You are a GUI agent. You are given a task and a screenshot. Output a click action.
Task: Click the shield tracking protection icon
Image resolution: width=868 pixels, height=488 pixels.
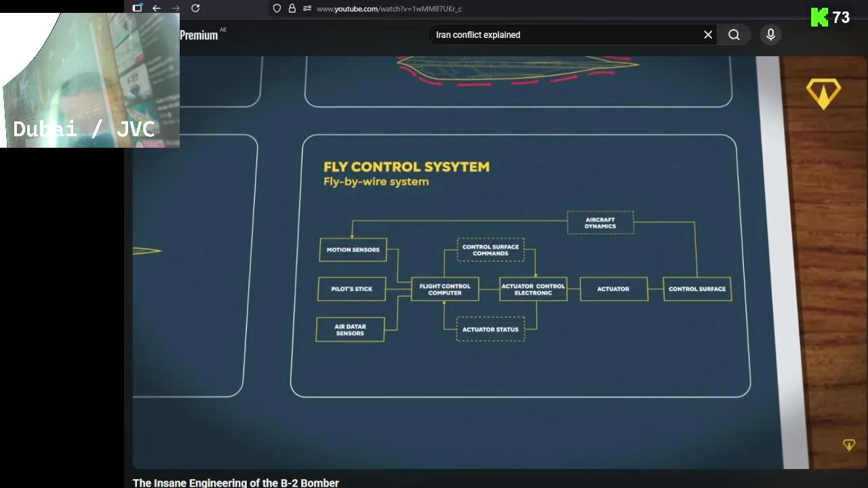coord(277,8)
